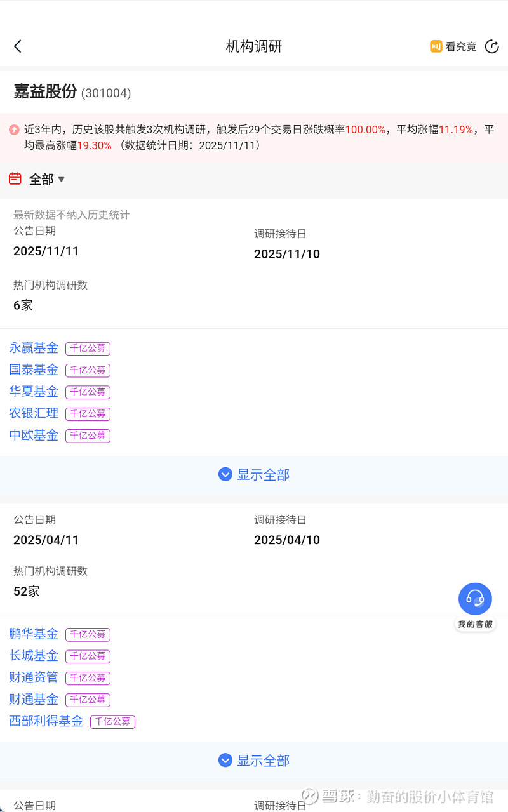Open 鹏华基金 institution link
This screenshot has width=508, height=812.
click(x=34, y=634)
